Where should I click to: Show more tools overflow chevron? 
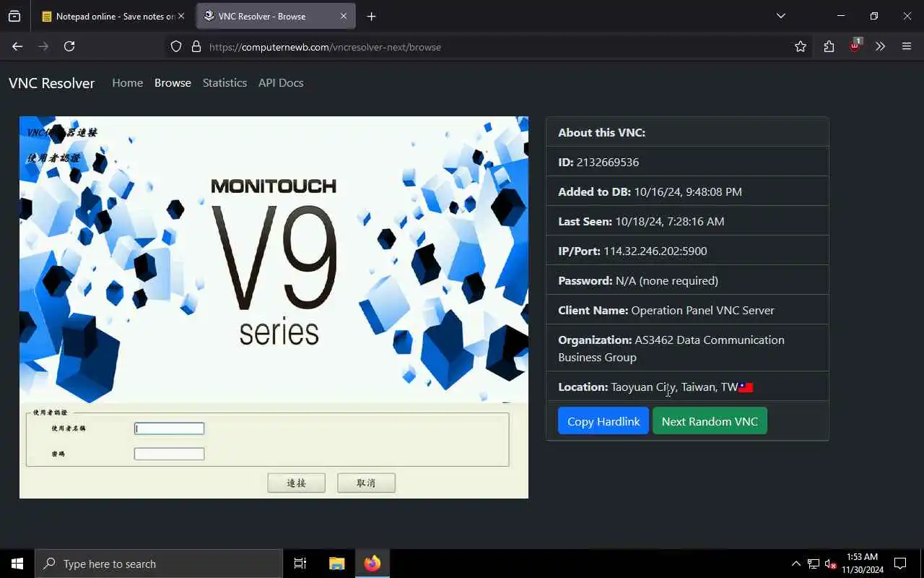pos(880,46)
